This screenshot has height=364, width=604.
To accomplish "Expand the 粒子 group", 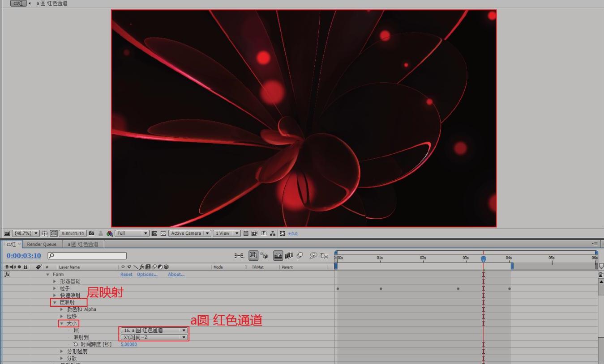I will pos(55,288).
